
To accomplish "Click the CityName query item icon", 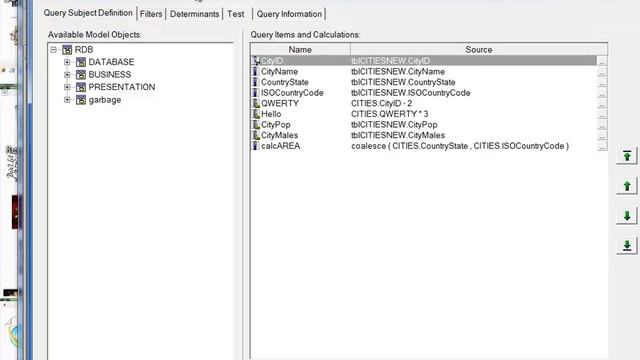I will (256, 71).
